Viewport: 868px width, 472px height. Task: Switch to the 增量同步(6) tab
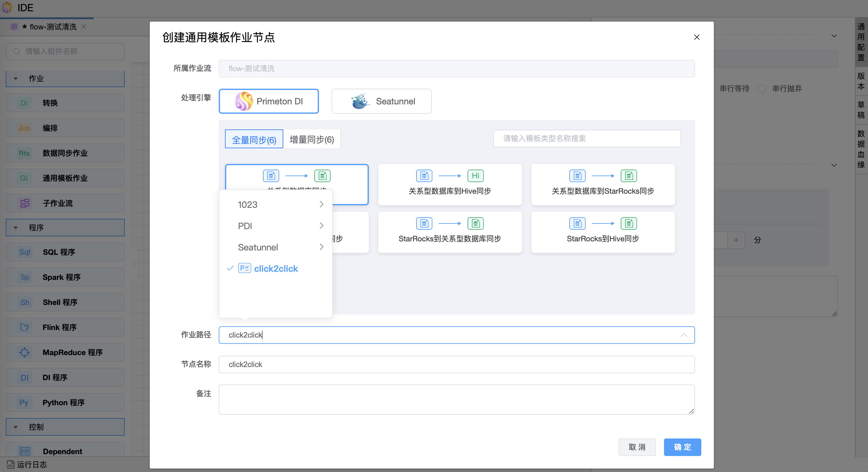coord(311,139)
